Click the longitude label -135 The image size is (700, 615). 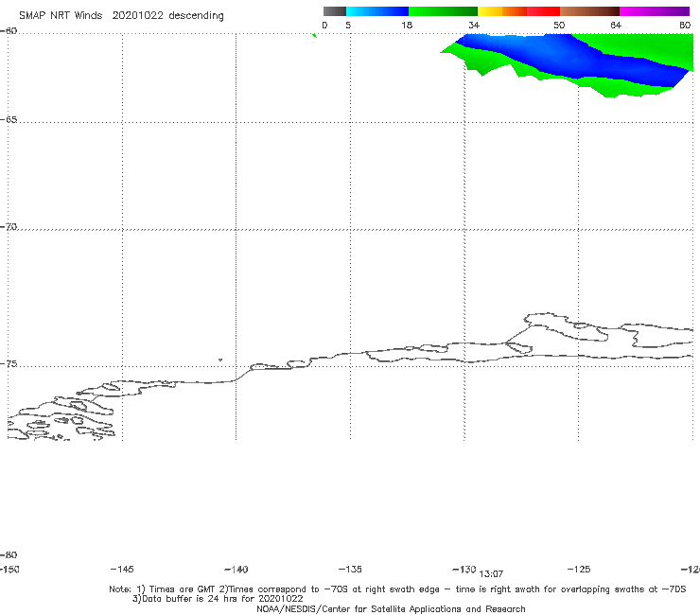point(350,570)
